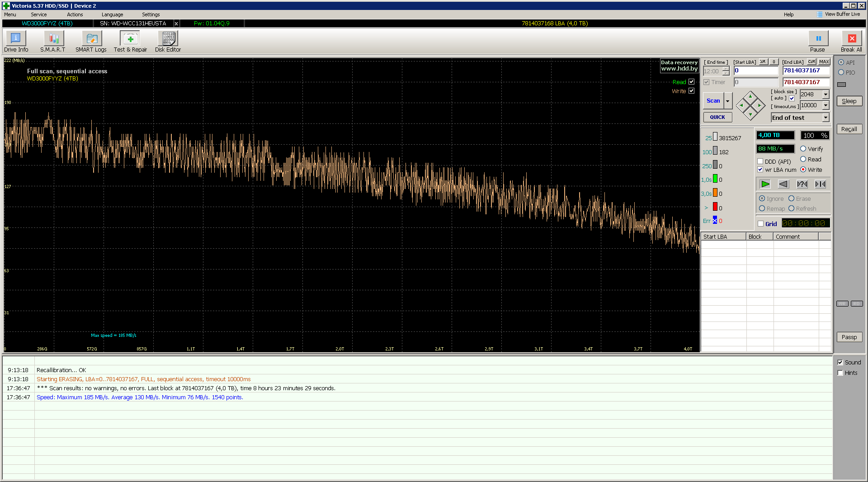Click the Err blue X block marker
This screenshot has width=868, height=482.
715,220
